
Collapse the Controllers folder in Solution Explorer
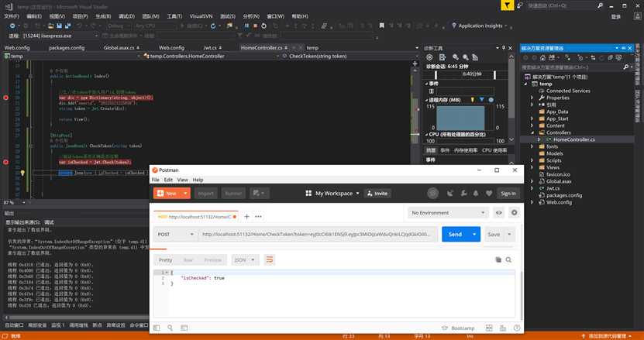point(532,132)
